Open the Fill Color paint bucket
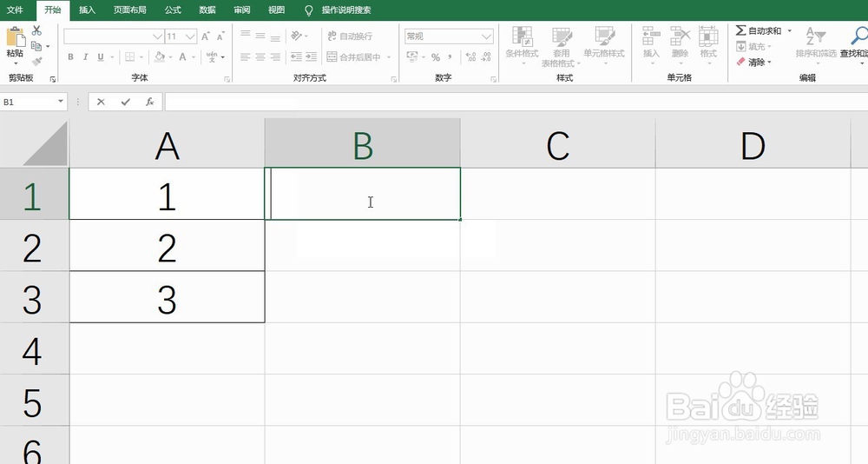 coord(159,57)
